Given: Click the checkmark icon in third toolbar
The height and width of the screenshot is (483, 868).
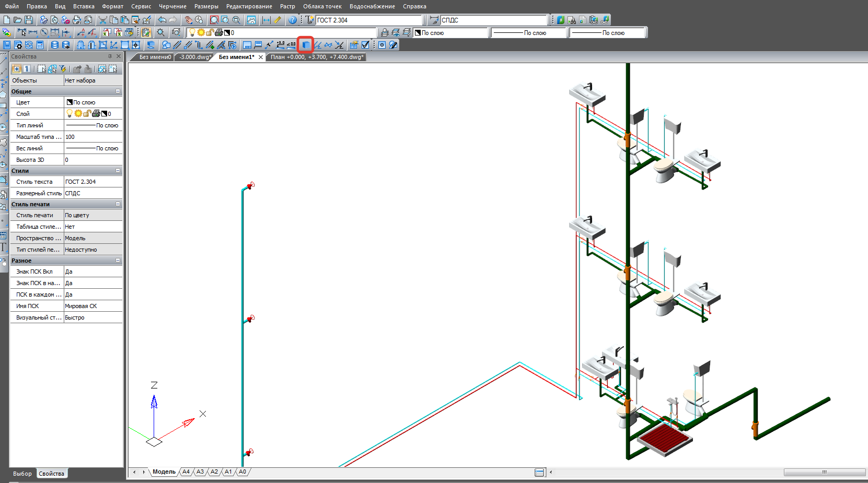Looking at the screenshot, I should point(365,45).
